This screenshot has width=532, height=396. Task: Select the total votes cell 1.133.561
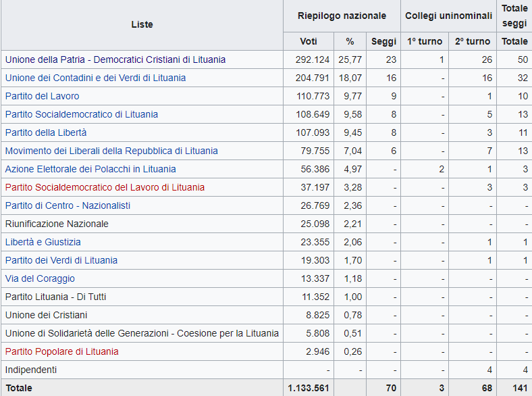(309, 388)
